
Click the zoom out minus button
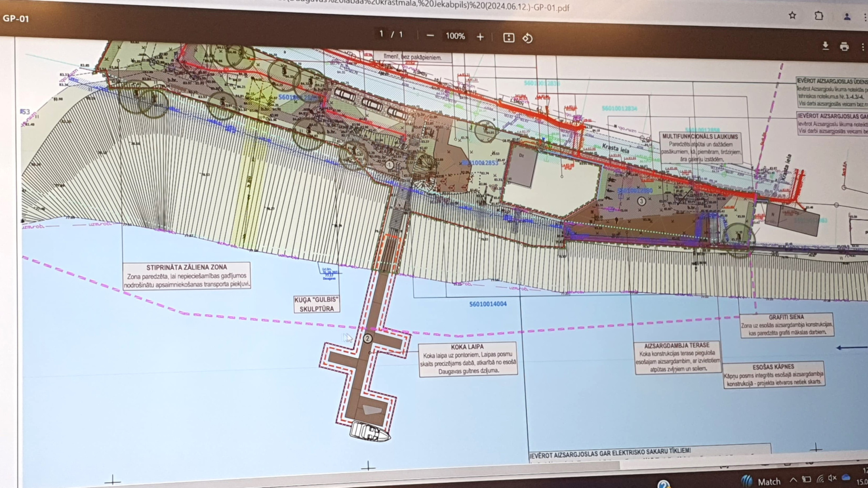coord(430,36)
